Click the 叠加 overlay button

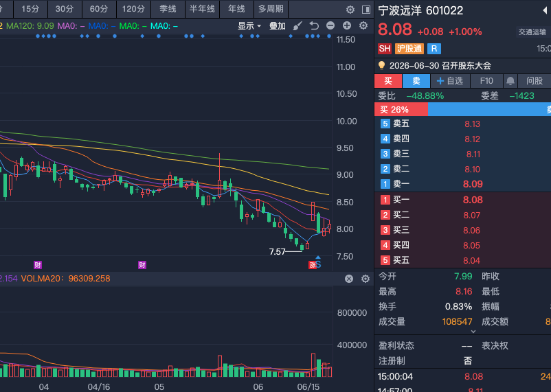coord(278,26)
